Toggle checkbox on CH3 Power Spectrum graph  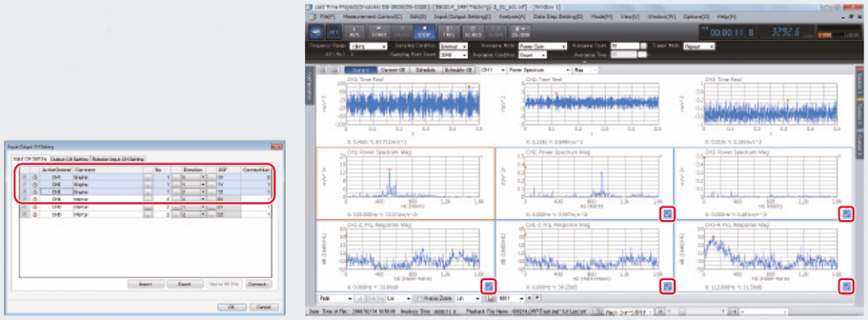pos(846,214)
